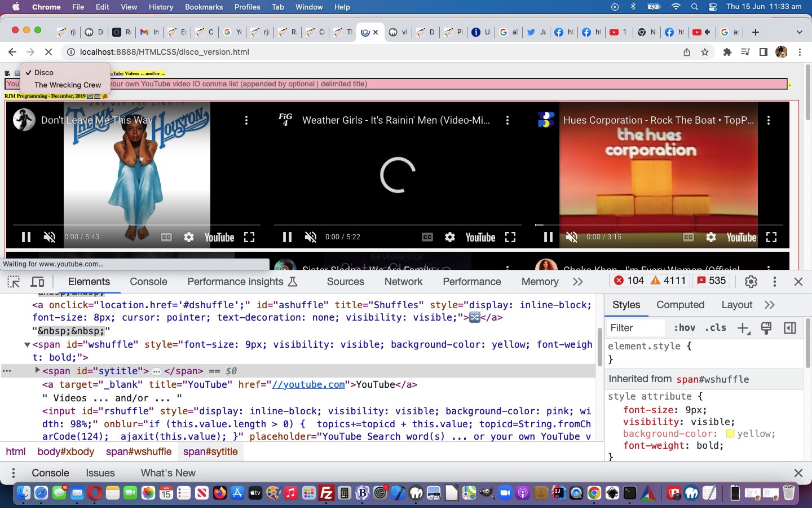Show more Styles pane tabs with the chevron

pyautogui.click(x=770, y=305)
